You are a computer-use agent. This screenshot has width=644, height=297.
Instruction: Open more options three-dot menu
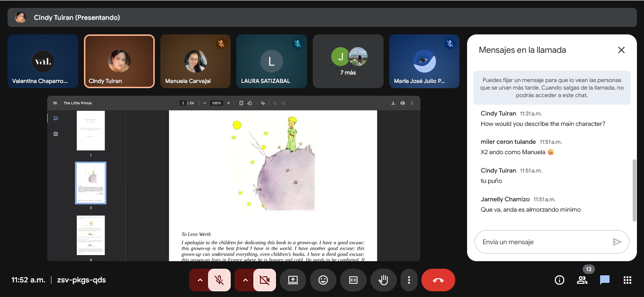[x=409, y=280]
